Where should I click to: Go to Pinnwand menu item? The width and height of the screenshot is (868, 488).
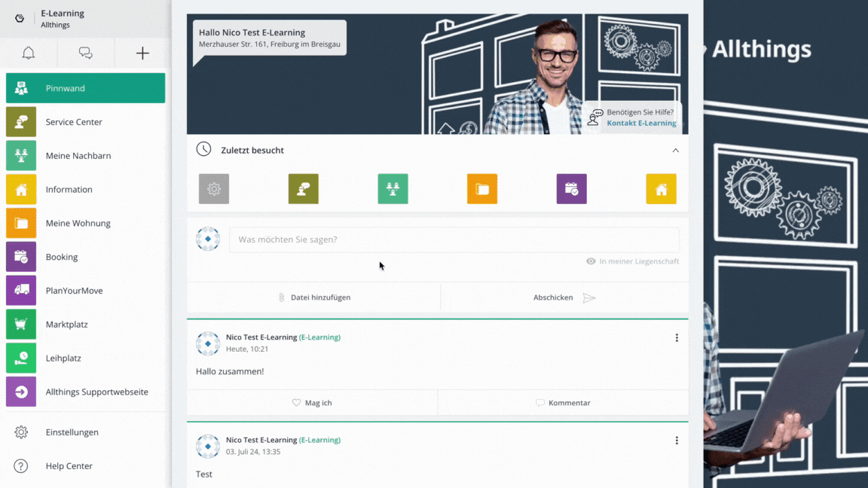click(x=85, y=88)
